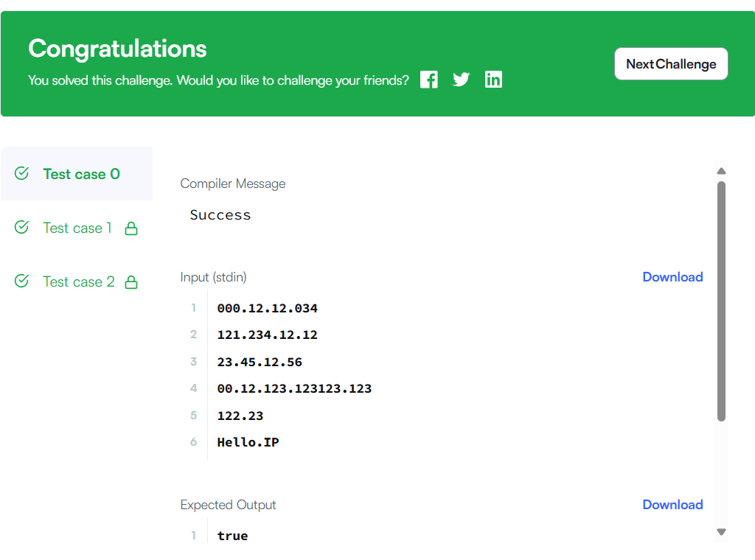Go to the Next Challenge
Screen dimensions: 755x560
tap(671, 64)
